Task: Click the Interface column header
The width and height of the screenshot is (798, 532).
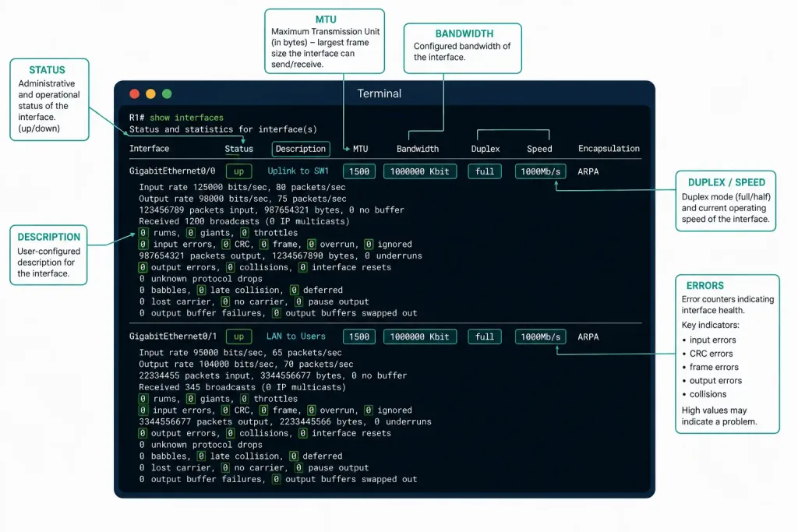Action: point(149,149)
